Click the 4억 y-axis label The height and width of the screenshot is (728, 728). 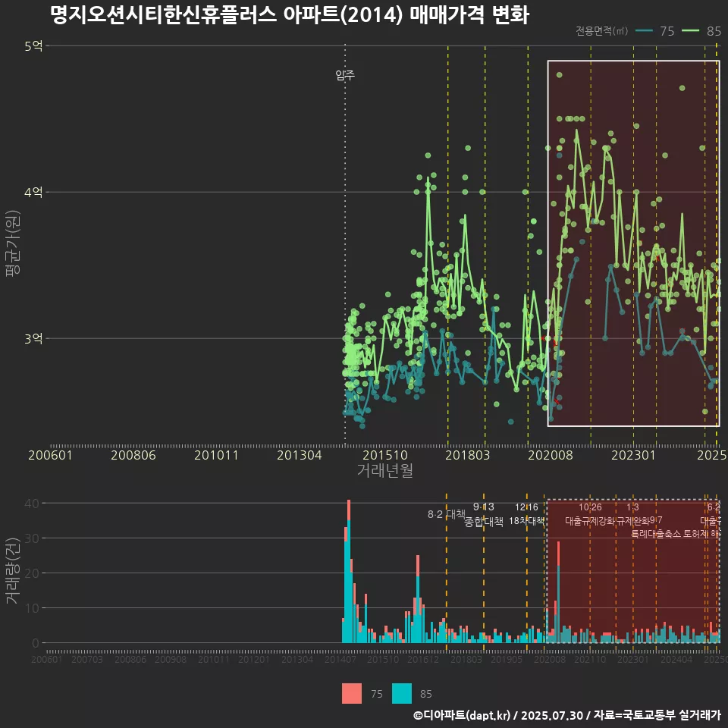[33, 192]
